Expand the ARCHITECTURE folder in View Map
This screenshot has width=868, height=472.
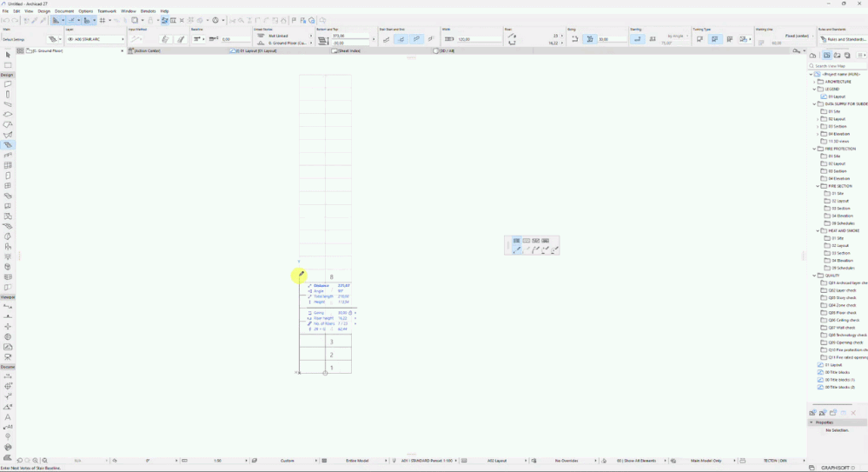click(814, 82)
